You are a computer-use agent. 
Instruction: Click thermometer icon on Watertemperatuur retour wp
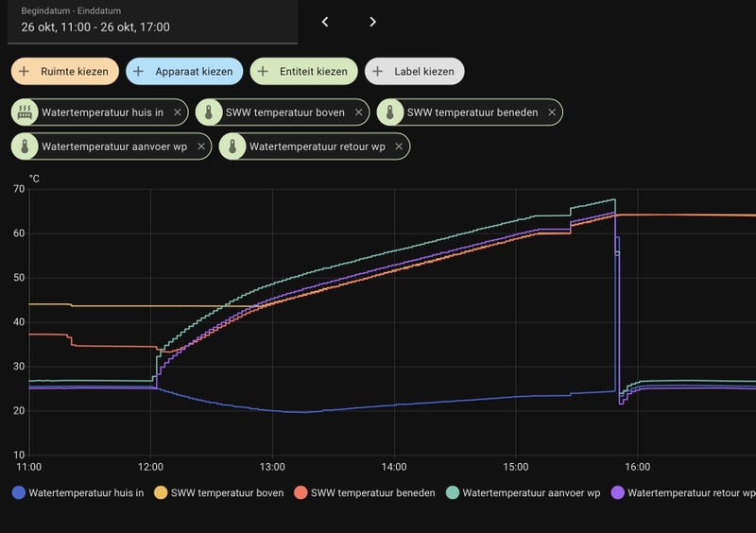coord(232,146)
